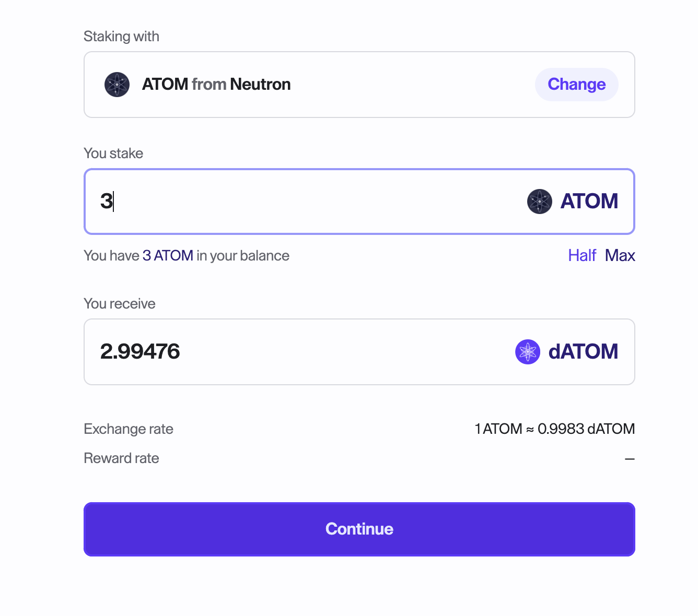Click the 2.99476 receive amount
The image size is (698, 616).
click(140, 352)
